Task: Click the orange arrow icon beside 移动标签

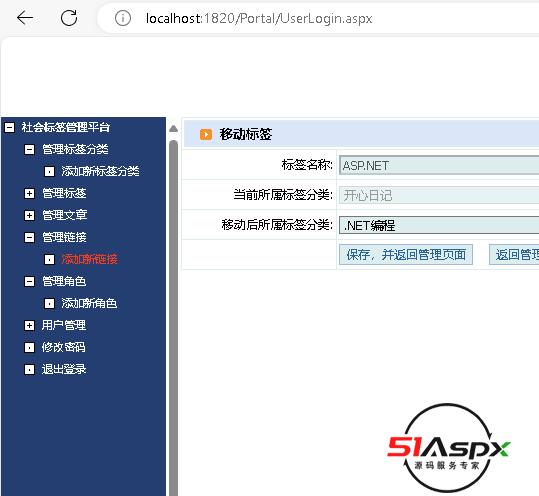Action: [206, 134]
